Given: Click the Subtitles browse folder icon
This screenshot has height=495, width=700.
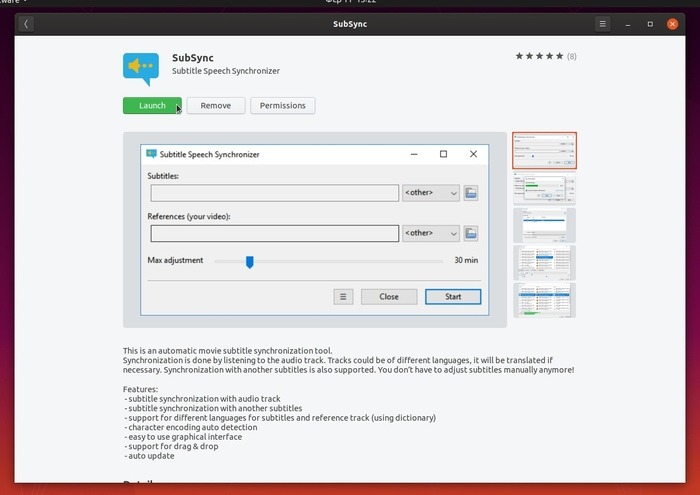Looking at the screenshot, I should (x=471, y=193).
